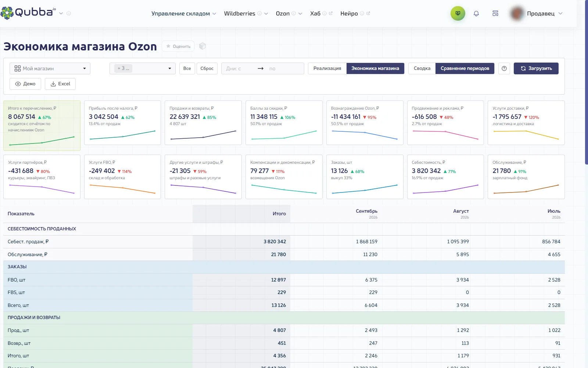Image resolution: width=588 pixels, height=368 pixels.
Task: Open the '+ 3 ...' filter dropdown
Action: [x=143, y=68]
